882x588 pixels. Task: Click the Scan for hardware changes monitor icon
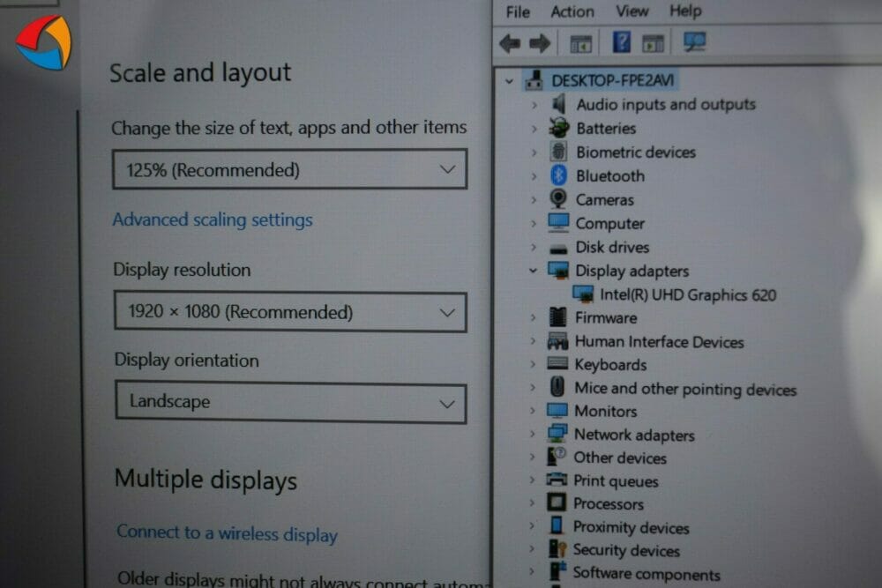[695, 42]
